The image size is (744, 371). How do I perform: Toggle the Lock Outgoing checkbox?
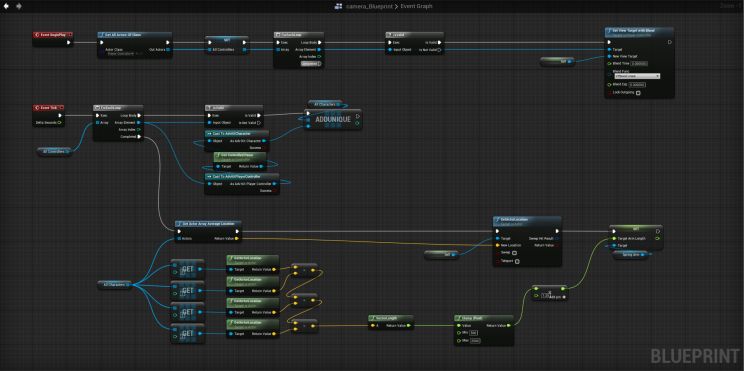pyautogui.click(x=638, y=93)
